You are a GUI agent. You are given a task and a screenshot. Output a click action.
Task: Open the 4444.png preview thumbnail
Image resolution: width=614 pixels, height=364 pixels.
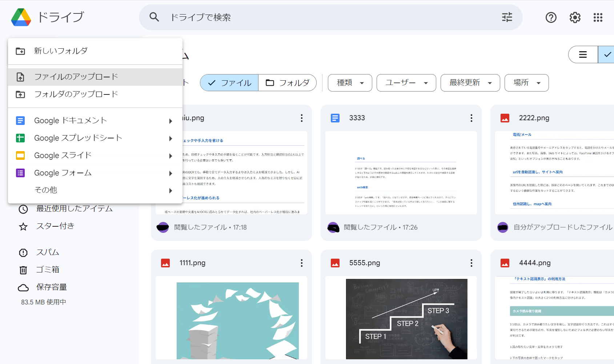554,318
